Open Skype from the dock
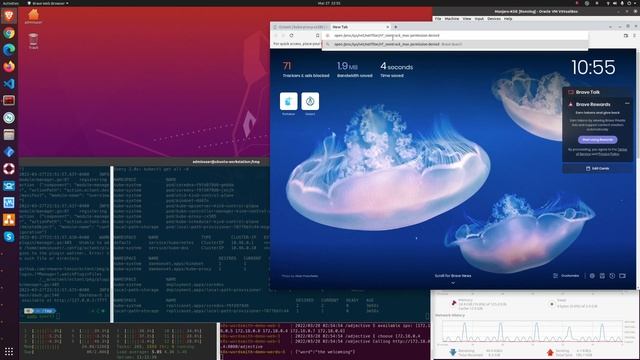Image resolution: width=640 pixels, height=360 pixels. pos(9,237)
